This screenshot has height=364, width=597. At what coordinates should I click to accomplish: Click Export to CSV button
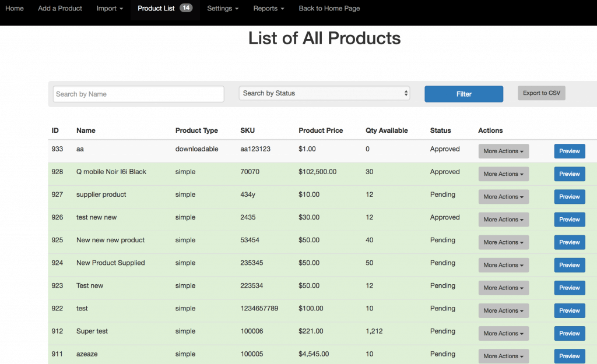coord(541,93)
